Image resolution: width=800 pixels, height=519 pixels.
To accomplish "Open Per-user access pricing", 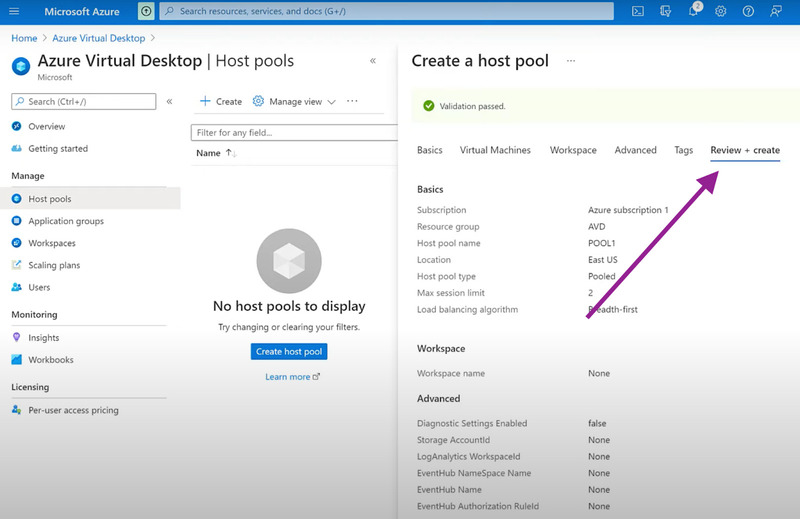I will (x=73, y=410).
